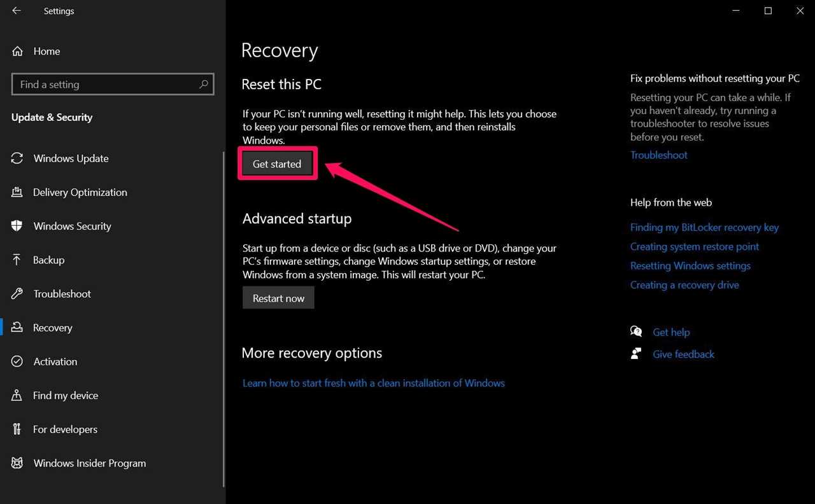Click the Find a setting search box
This screenshot has width=815, height=504.
[113, 84]
